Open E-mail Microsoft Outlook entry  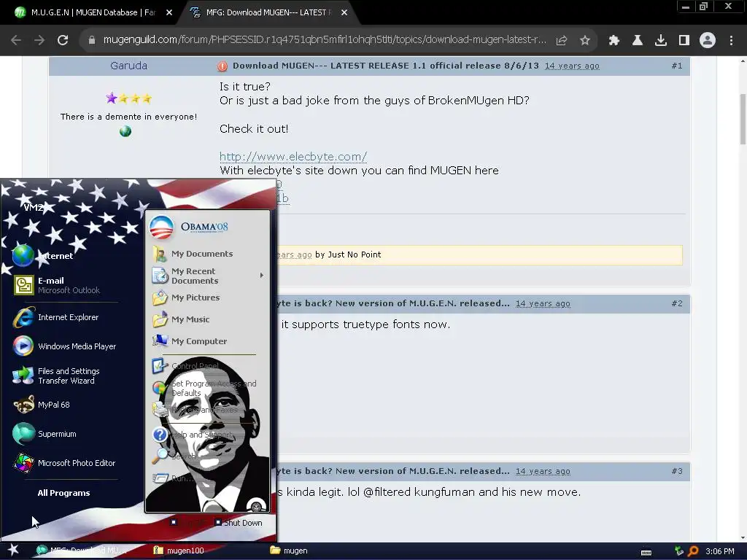(x=56, y=285)
